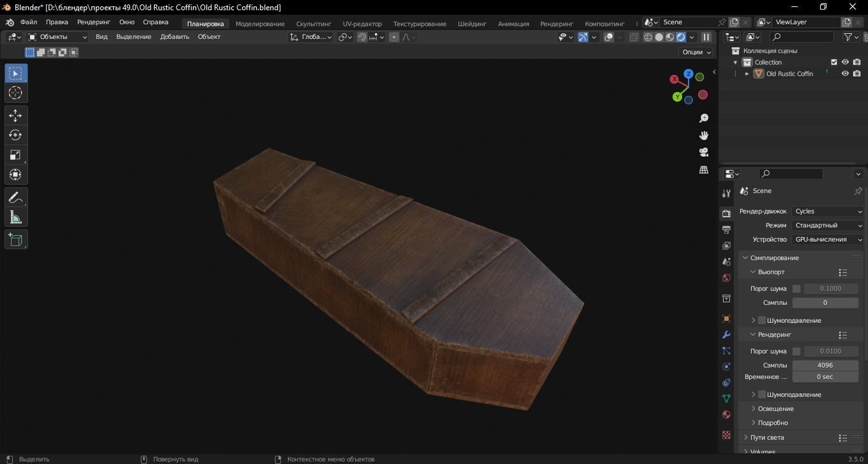
Task: Switch to the UV-редактор workspace tab
Action: tap(362, 24)
